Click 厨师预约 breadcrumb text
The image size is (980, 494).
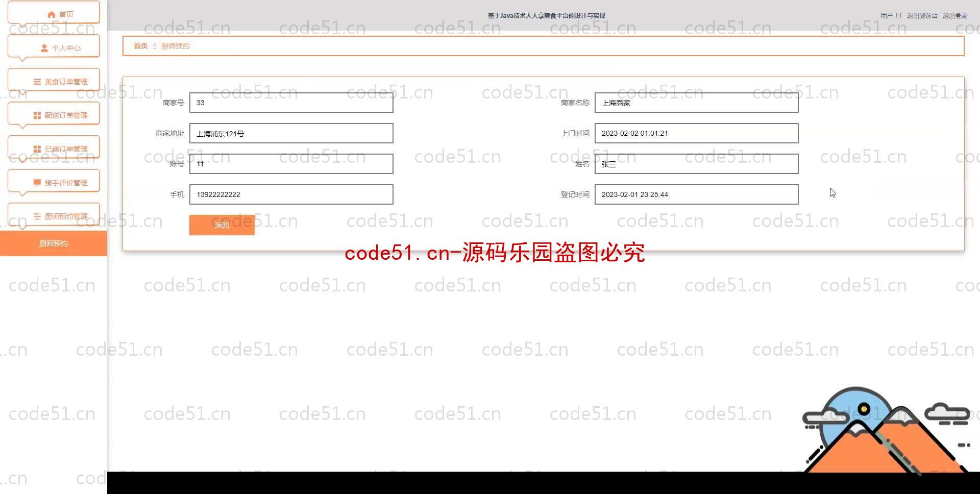(x=175, y=46)
